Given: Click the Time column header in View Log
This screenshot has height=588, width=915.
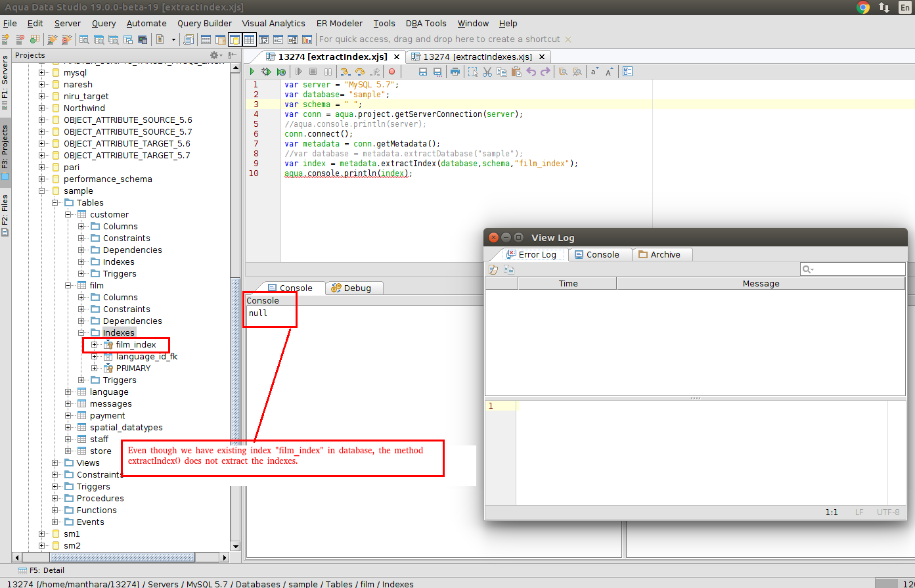Looking at the screenshot, I should 568,283.
